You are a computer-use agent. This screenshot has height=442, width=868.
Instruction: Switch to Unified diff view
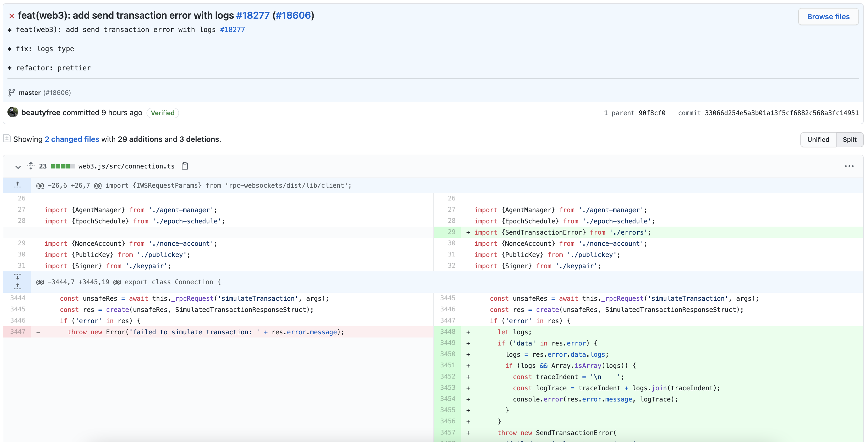(x=818, y=140)
